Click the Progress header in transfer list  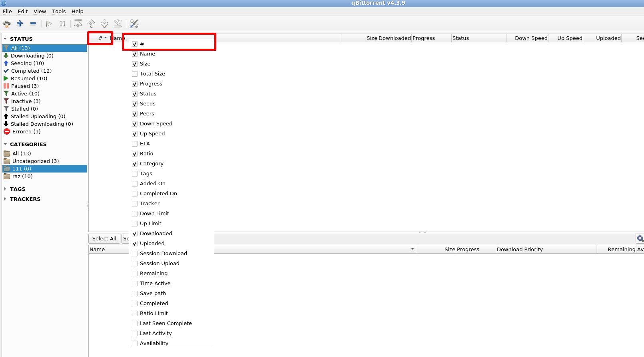point(431,38)
